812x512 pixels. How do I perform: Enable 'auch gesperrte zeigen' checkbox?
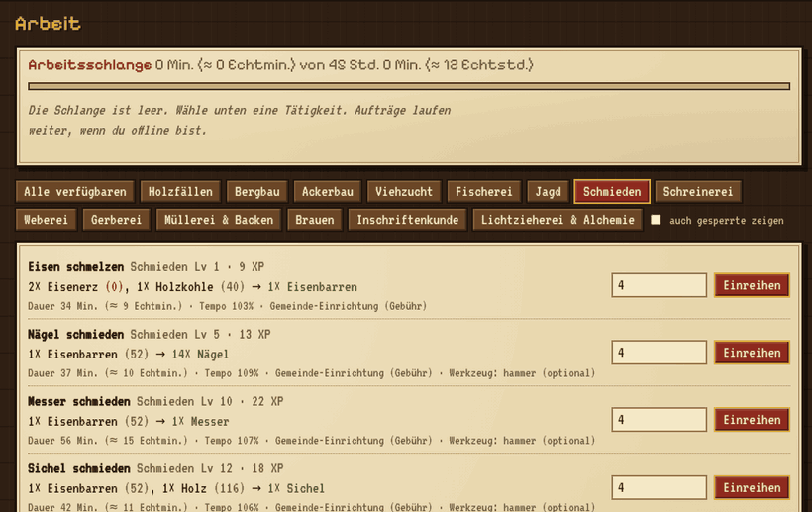[x=656, y=220]
